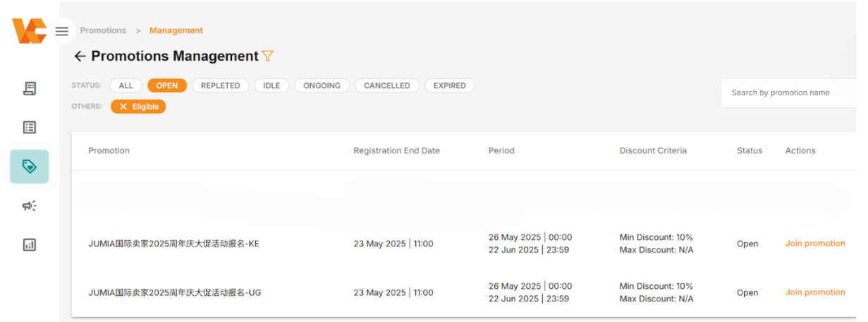Click the orange VC logo

29,31
